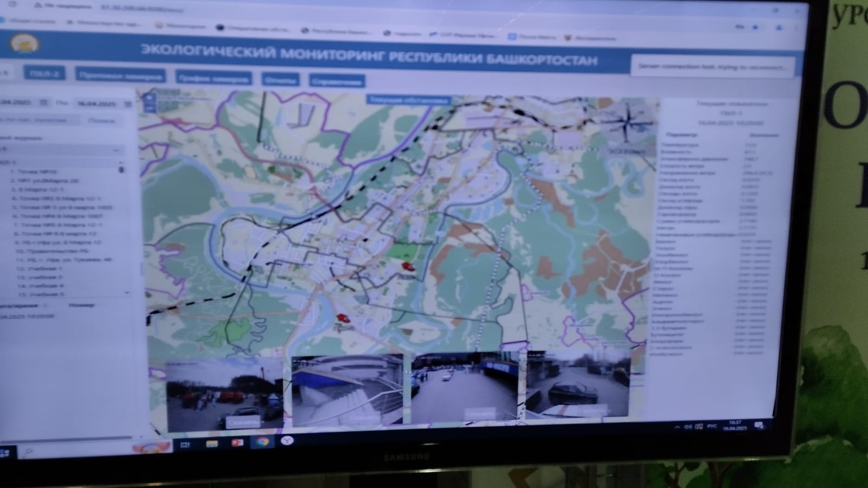Click the Отчеты button
The height and width of the screenshot is (488, 868).
tap(280, 80)
